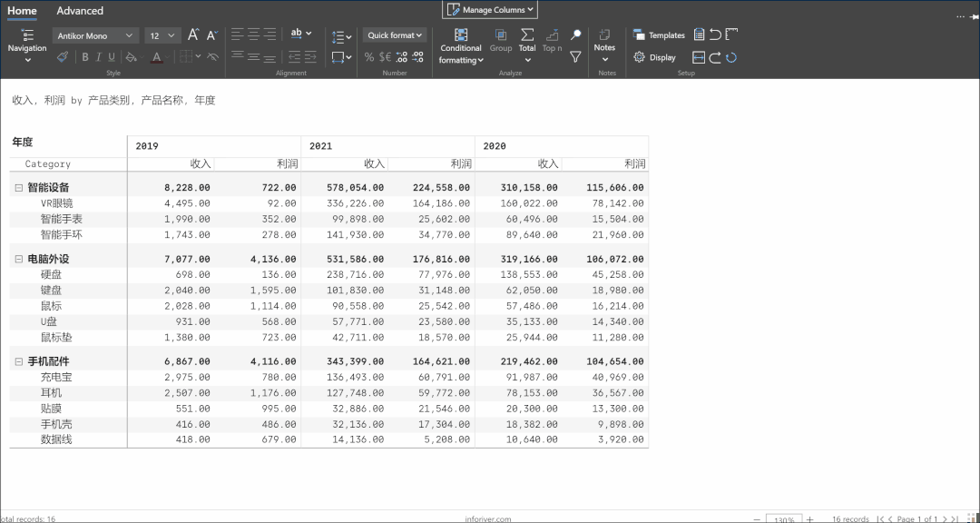Click the 130% zoom level field

tap(784, 519)
